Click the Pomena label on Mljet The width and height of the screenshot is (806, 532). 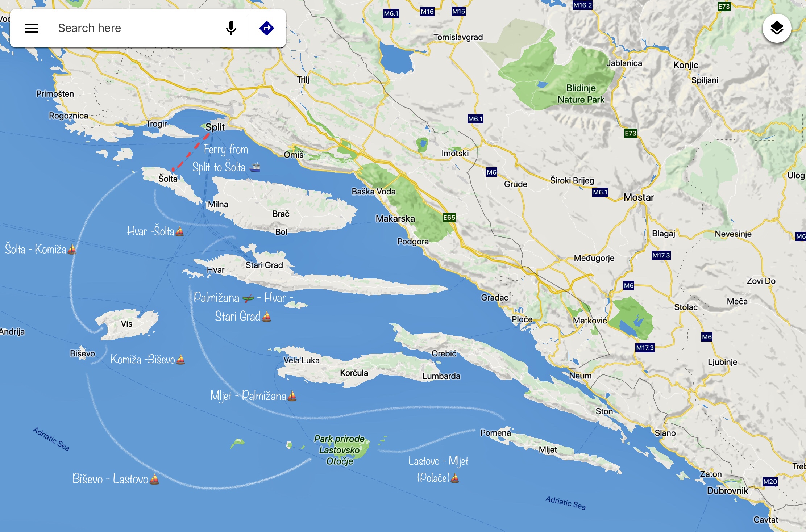[x=495, y=433]
